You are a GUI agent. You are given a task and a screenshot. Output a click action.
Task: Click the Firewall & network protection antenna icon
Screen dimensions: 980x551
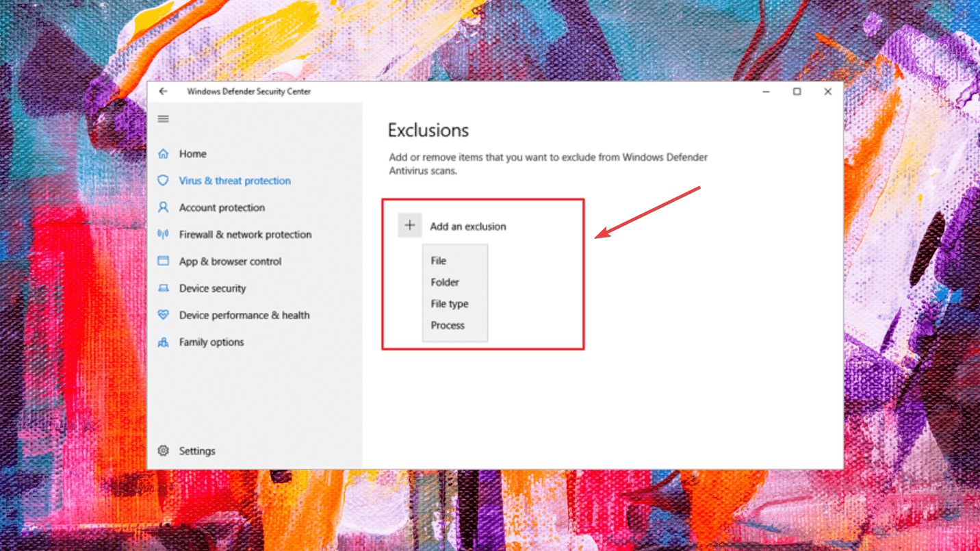(163, 234)
